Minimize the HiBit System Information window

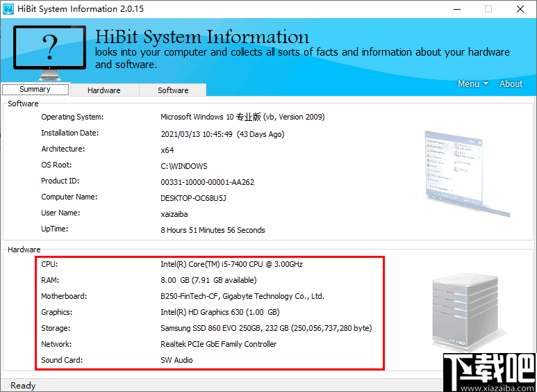pos(457,9)
